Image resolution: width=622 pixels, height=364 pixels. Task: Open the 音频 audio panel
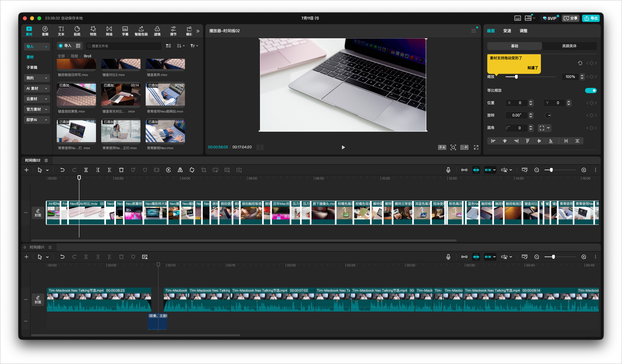click(45, 31)
